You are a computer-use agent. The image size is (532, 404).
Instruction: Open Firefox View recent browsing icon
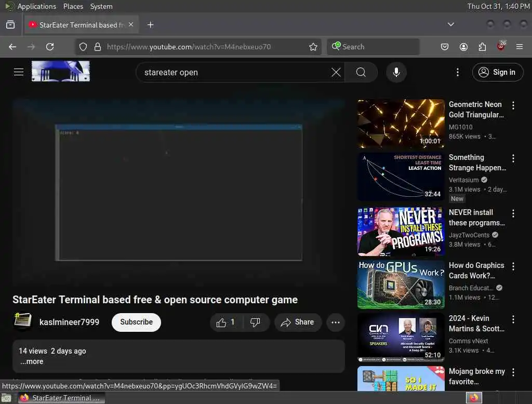10,25
